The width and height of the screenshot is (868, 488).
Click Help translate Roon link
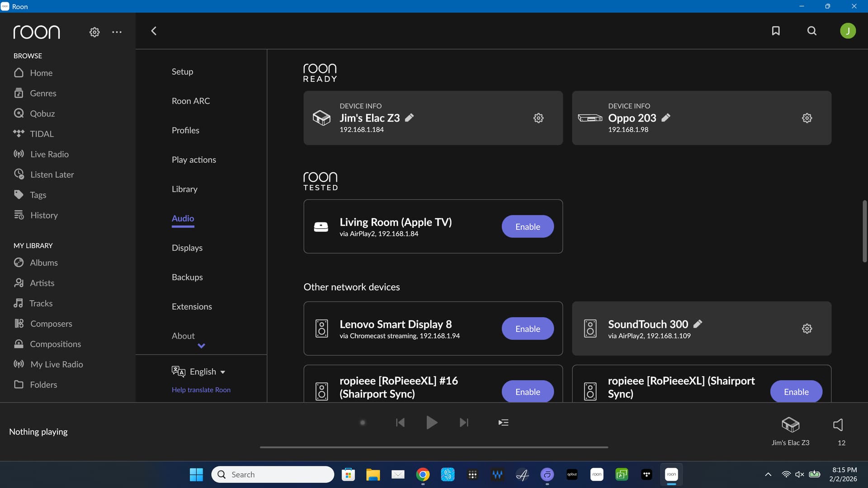(x=201, y=389)
